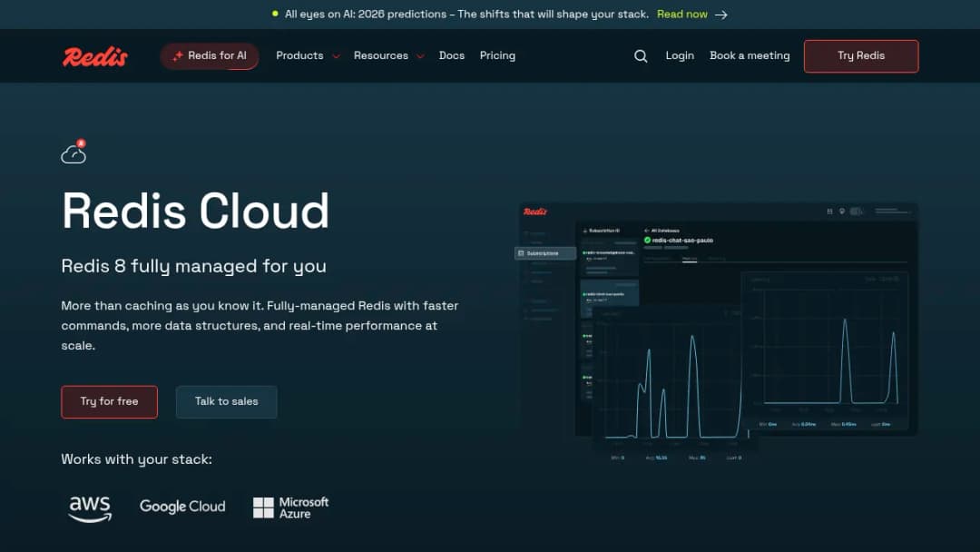Viewport: 980px width, 552px height.
Task: Click the Redis Cloud dashboard preview image
Action: click(x=717, y=331)
